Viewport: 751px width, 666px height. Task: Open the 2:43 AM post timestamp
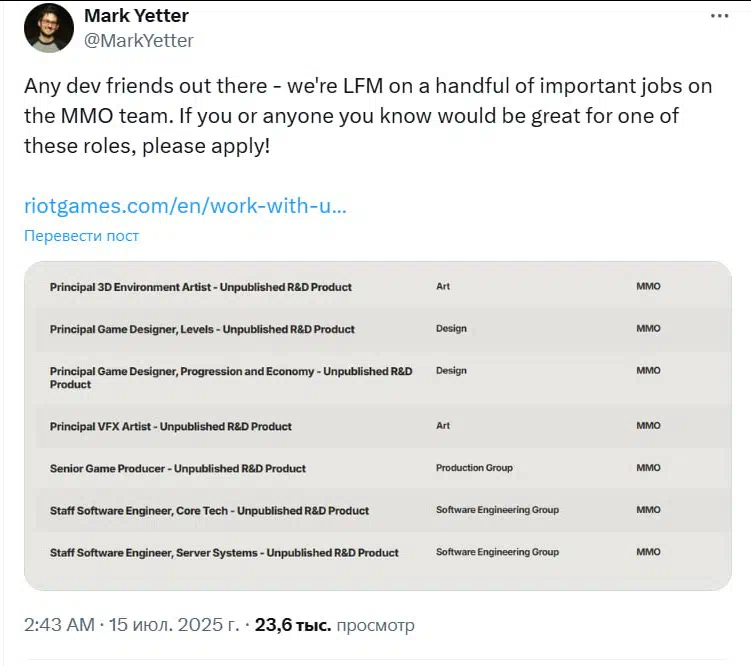click(x=59, y=625)
